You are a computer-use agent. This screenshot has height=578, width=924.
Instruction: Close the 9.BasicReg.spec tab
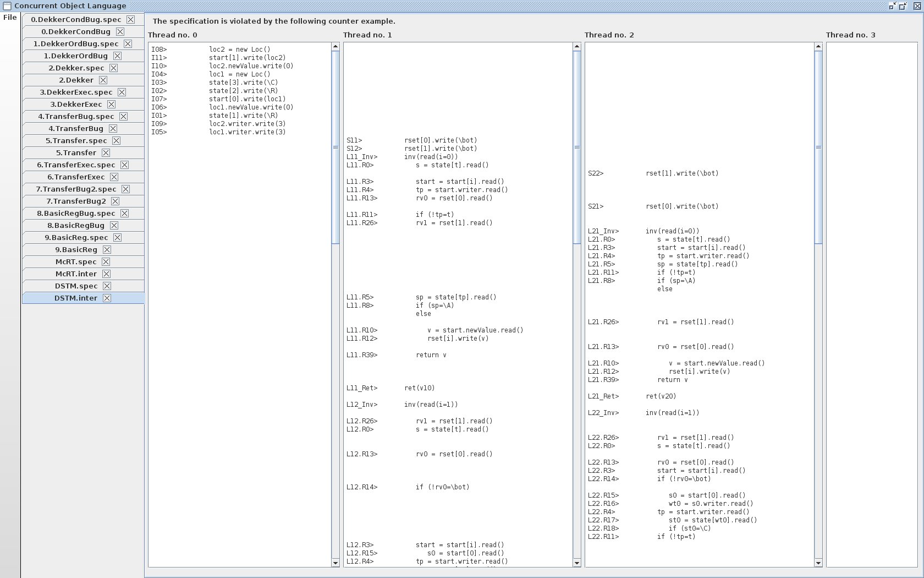click(x=117, y=237)
